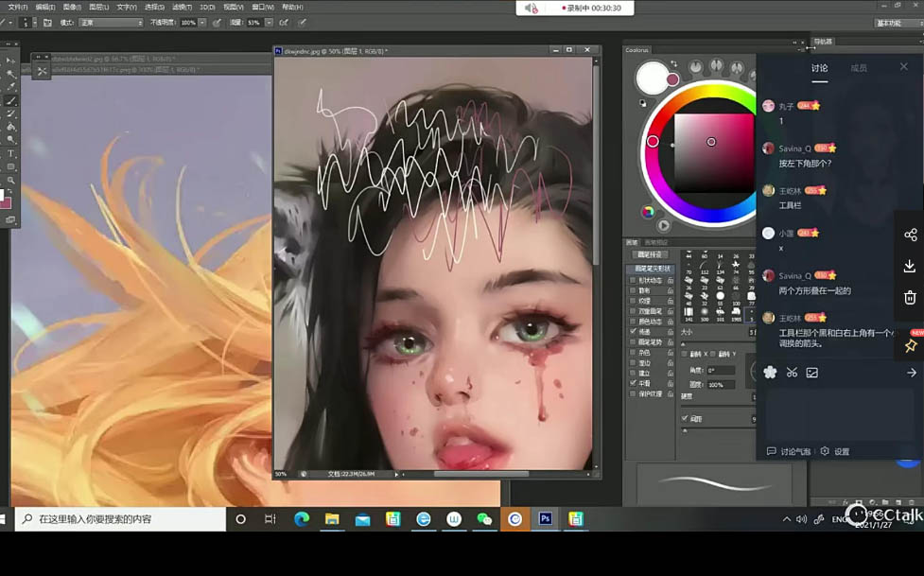
Task: Toggle the 双重画笔 checkbox
Action: click(633, 311)
